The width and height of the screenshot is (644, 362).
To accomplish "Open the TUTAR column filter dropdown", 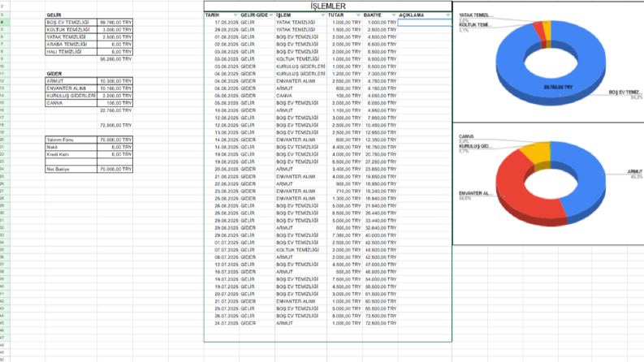I will coord(359,15).
